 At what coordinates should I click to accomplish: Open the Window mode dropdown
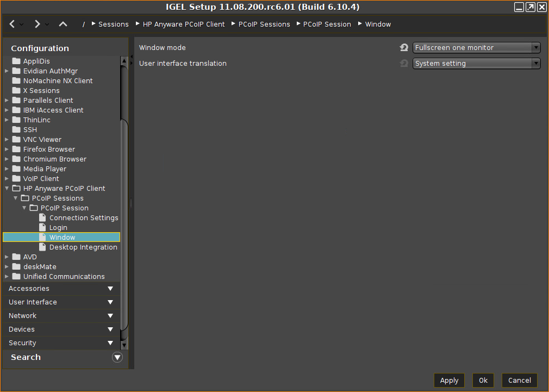point(476,48)
